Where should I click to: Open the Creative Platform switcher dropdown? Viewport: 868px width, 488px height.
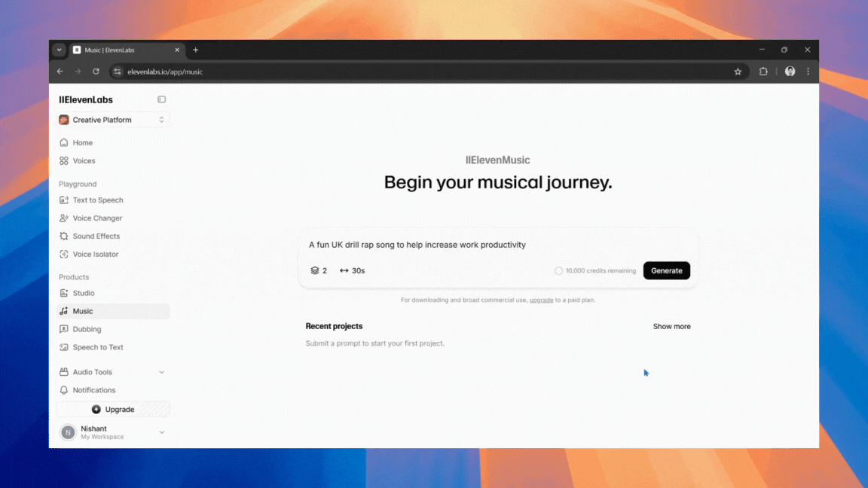113,120
